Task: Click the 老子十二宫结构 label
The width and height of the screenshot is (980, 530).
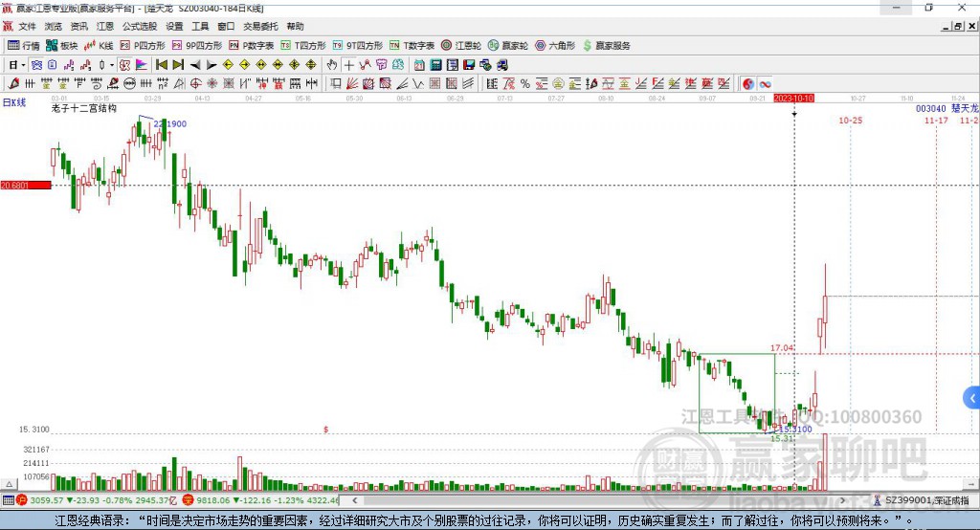Action: pyautogui.click(x=84, y=108)
